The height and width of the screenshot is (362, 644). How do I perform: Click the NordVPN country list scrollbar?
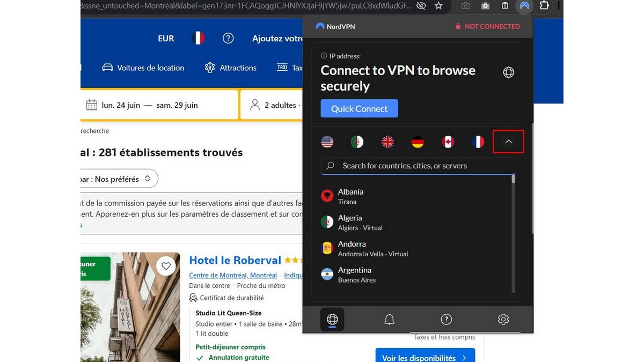tap(514, 179)
